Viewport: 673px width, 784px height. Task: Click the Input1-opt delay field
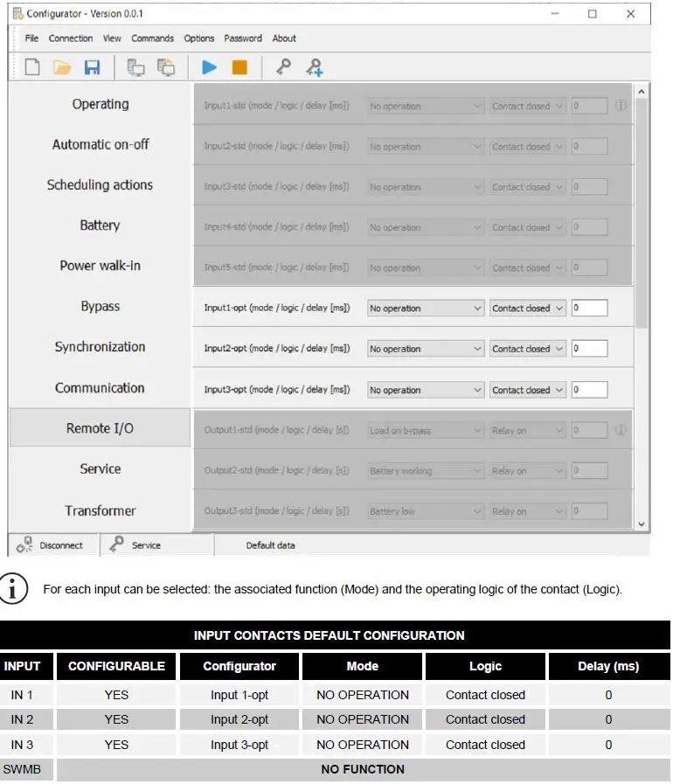click(x=589, y=308)
